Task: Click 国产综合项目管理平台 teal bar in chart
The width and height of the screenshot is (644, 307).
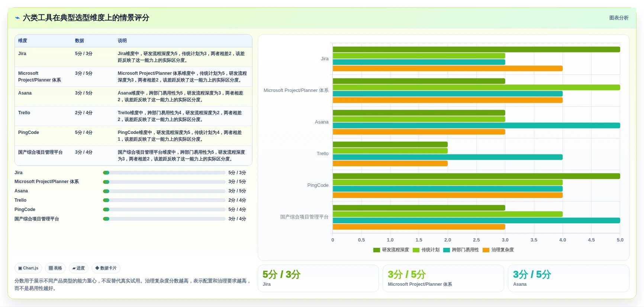Action: 476,220
